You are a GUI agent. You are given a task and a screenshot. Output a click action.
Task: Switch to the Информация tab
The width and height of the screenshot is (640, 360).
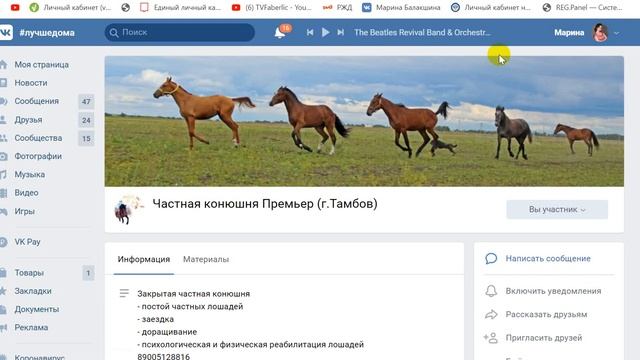(144, 259)
